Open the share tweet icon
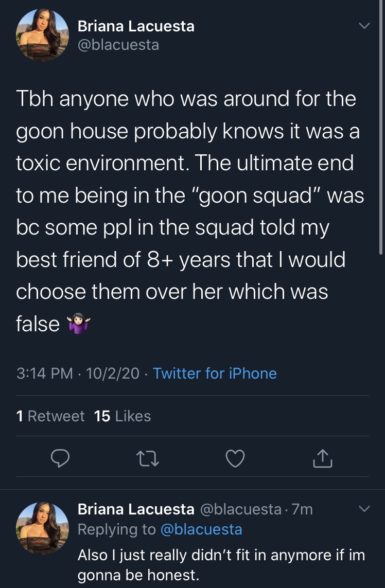 tap(323, 458)
